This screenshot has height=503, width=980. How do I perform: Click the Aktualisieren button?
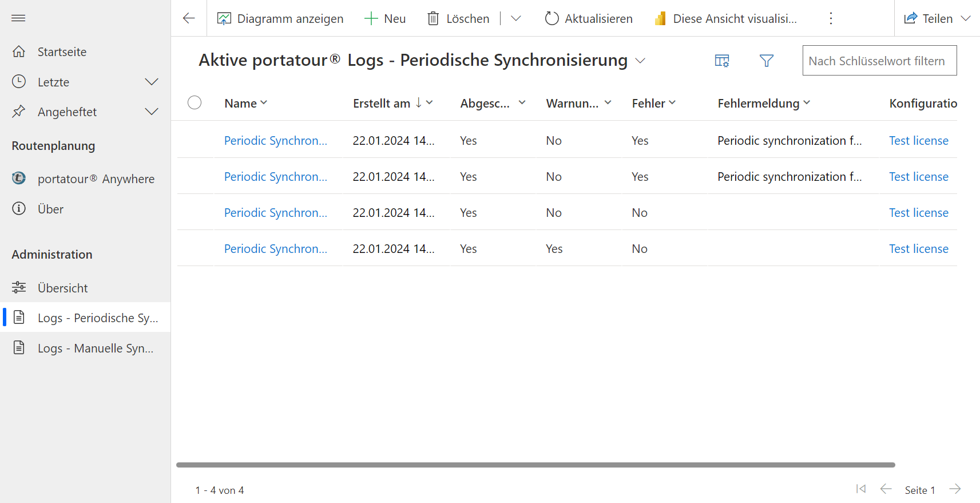pos(589,18)
